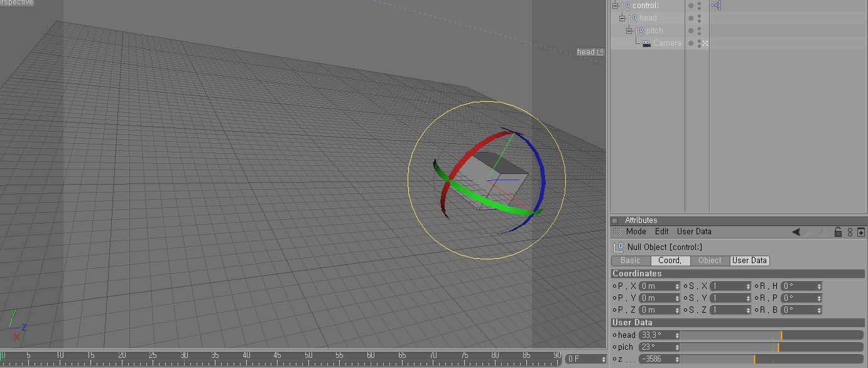Collapse the control null hierarchy
868x368 pixels.
tap(616, 6)
